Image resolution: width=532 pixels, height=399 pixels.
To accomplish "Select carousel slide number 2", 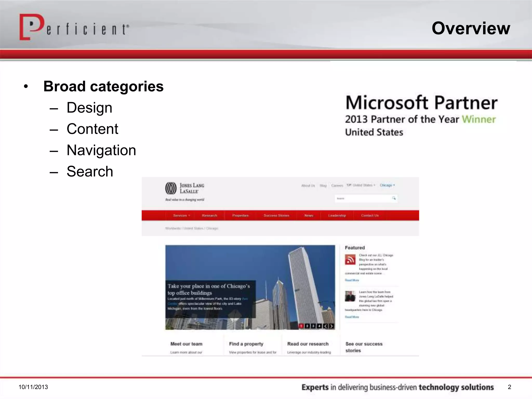I will (x=307, y=326).
